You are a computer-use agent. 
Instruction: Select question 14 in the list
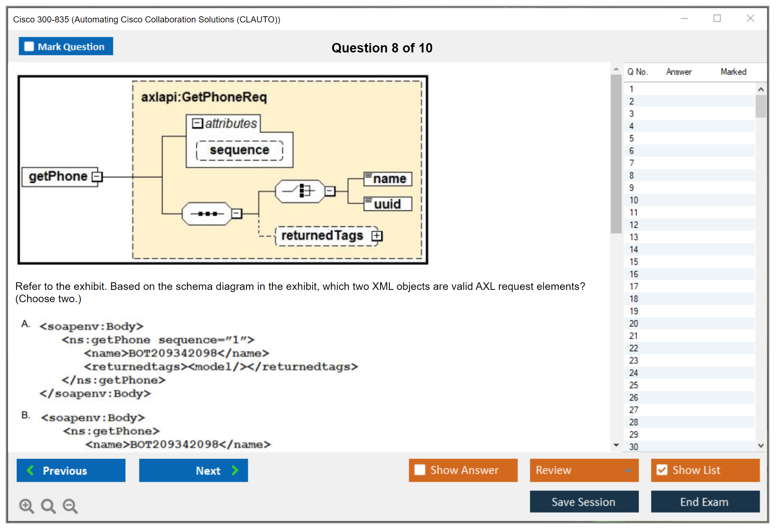[x=634, y=249]
